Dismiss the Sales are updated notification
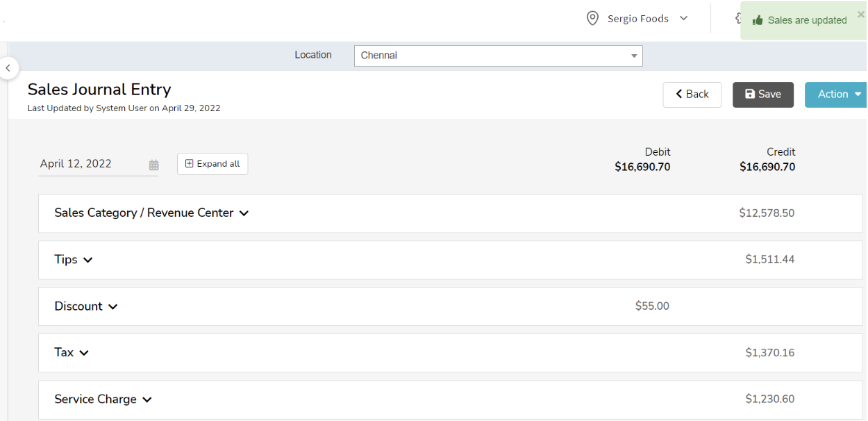868x421 pixels. (x=860, y=13)
